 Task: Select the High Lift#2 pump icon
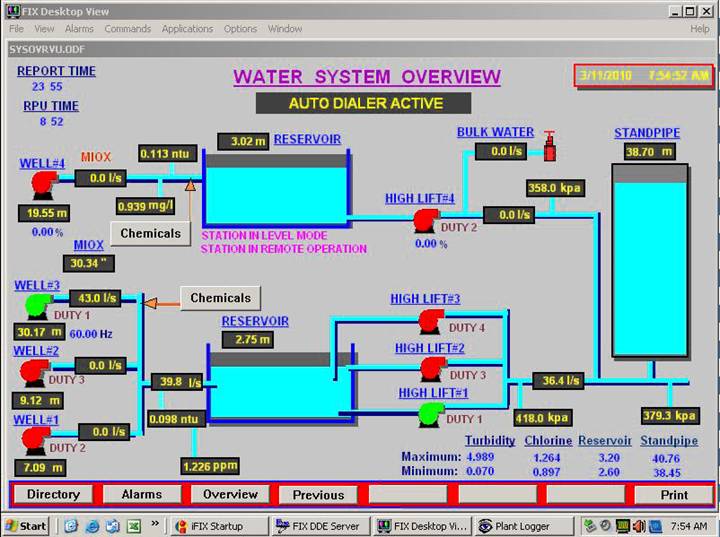click(433, 368)
